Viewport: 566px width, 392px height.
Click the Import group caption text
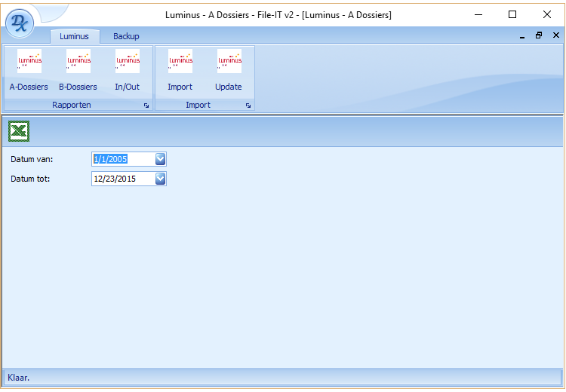[x=198, y=105]
